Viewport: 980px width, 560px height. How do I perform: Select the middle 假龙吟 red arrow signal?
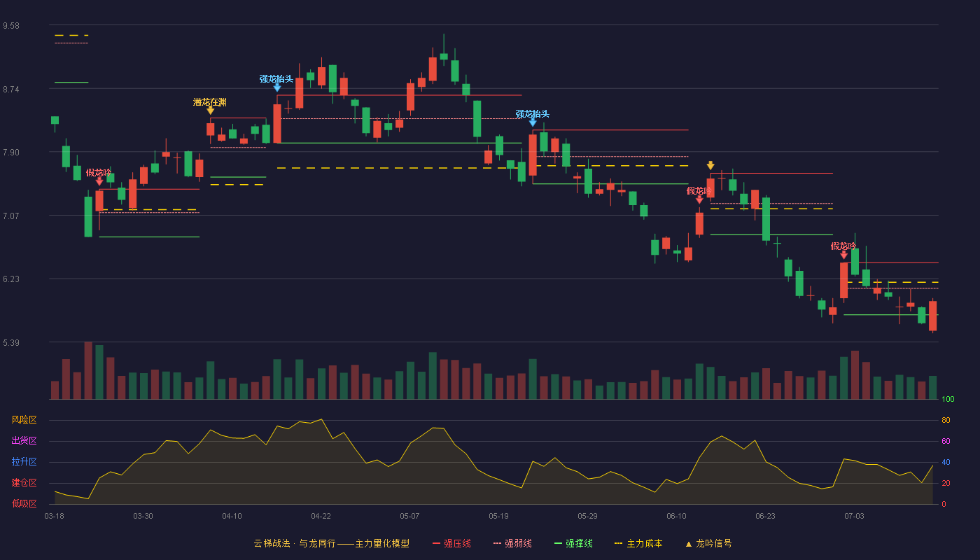point(699,199)
